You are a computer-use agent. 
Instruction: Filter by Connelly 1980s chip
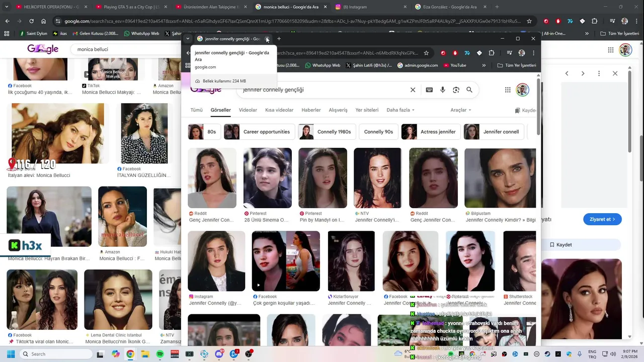coord(327,132)
